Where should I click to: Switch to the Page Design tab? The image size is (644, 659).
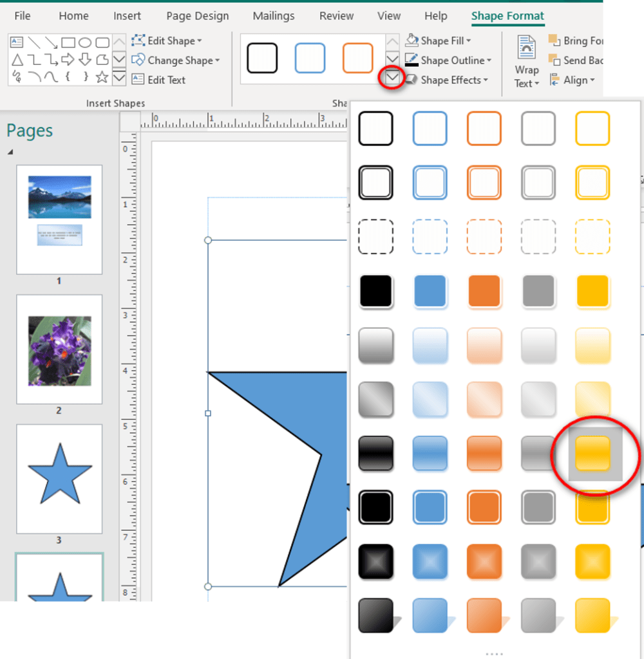click(197, 16)
